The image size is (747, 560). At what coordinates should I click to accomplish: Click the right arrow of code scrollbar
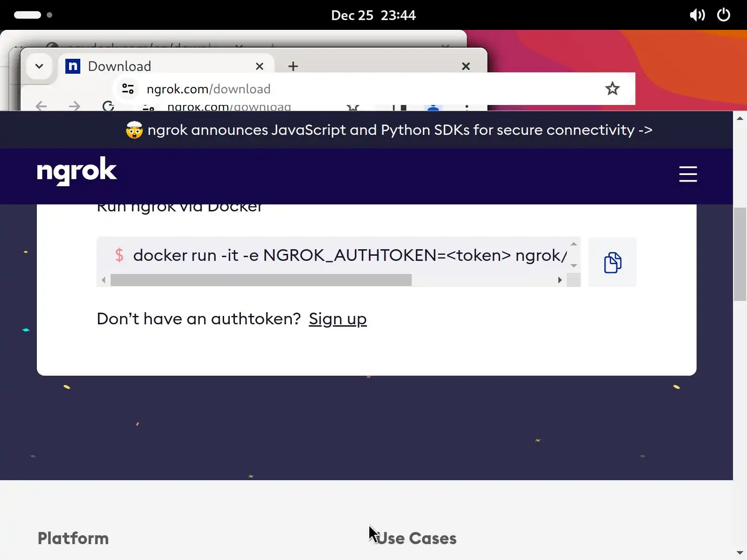pyautogui.click(x=560, y=280)
